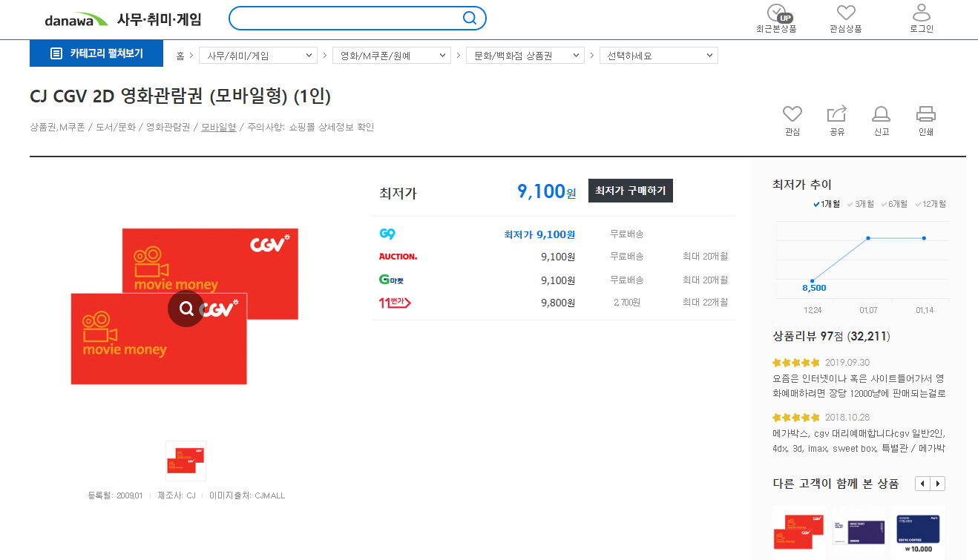The width and height of the screenshot is (978, 560).
Task: Click the 2018.10.28 review text
Action: click(x=859, y=441)
